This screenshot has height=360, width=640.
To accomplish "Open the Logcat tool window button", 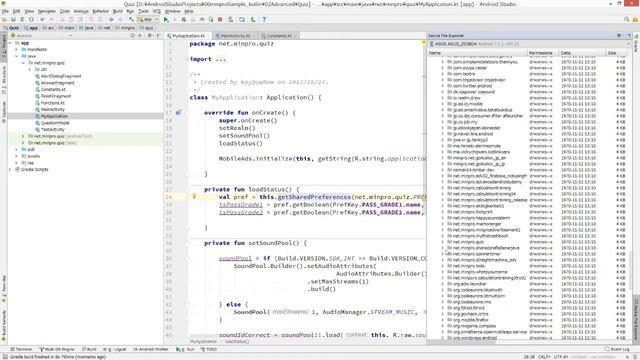I will click(115, 349).
